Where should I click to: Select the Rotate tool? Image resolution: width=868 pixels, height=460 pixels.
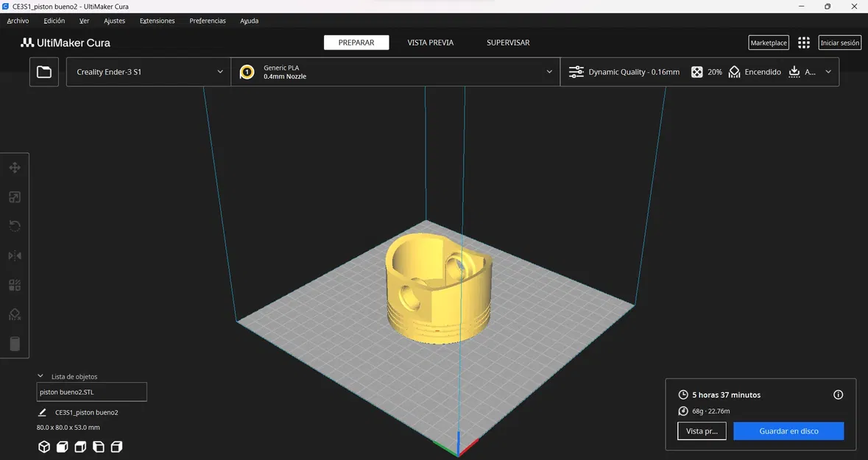tap(14, 225)
